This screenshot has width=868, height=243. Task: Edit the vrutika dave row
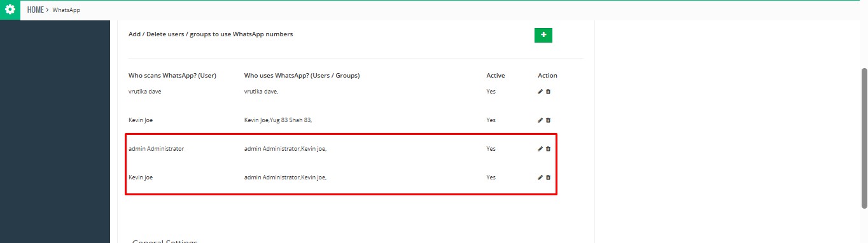point(540,92)
